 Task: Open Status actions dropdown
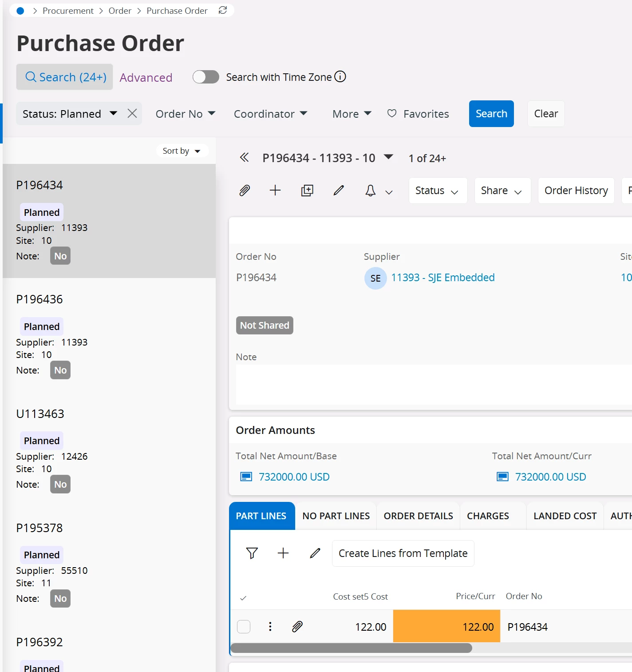[x=438, y=191]
